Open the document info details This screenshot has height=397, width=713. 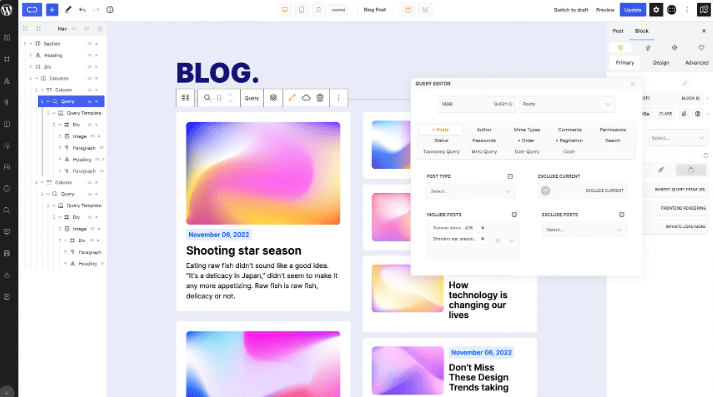tap(110, 10)
